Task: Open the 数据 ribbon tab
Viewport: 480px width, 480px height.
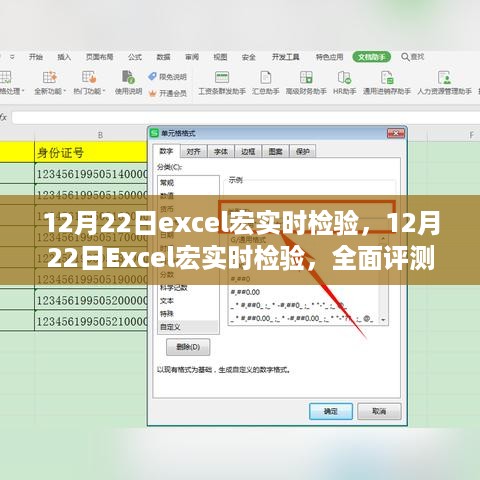Action: pyautogui.click(x=163, y=57)
